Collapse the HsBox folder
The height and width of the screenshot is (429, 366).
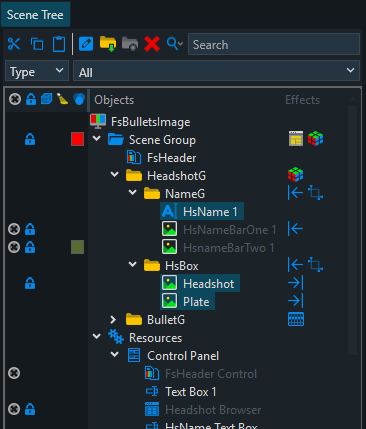coord(133,264)
